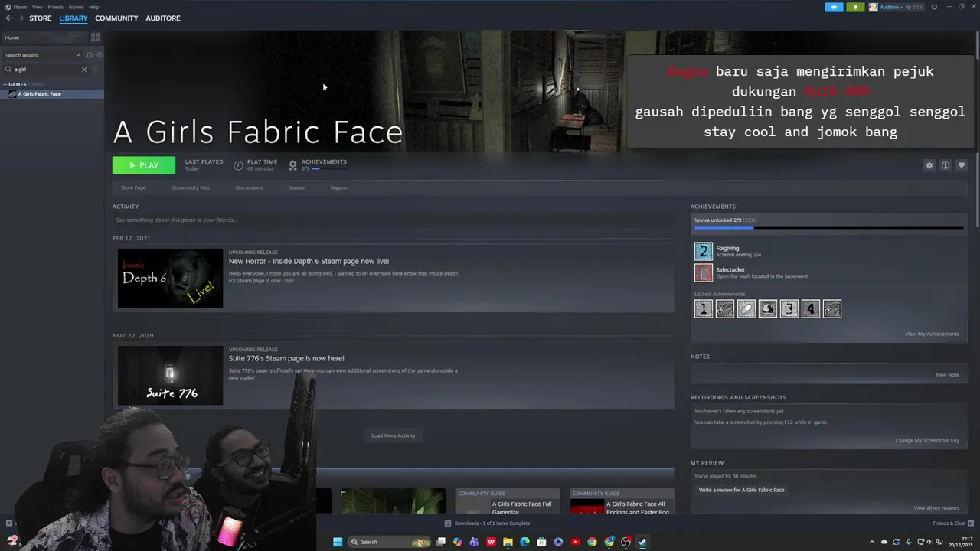Viewport: 980px width, 551px height.
Task: Open the taskbar clock and date
Action: (x=961, y=542)
